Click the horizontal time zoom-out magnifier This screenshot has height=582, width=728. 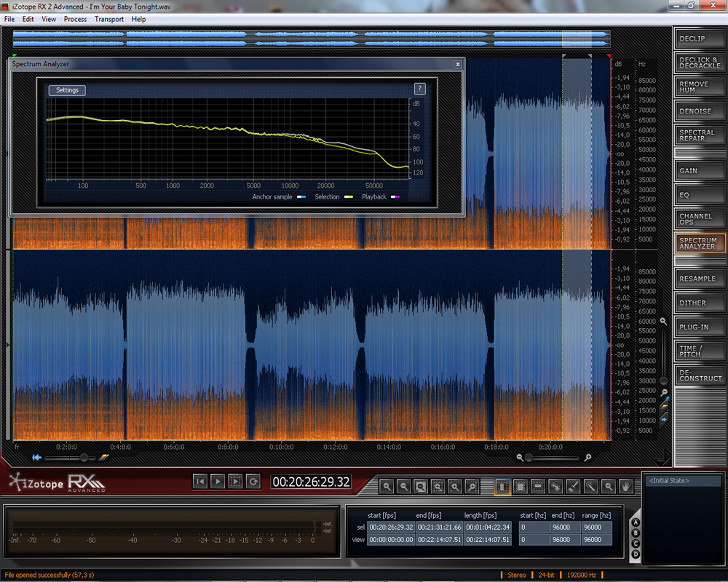pos(520,458)
